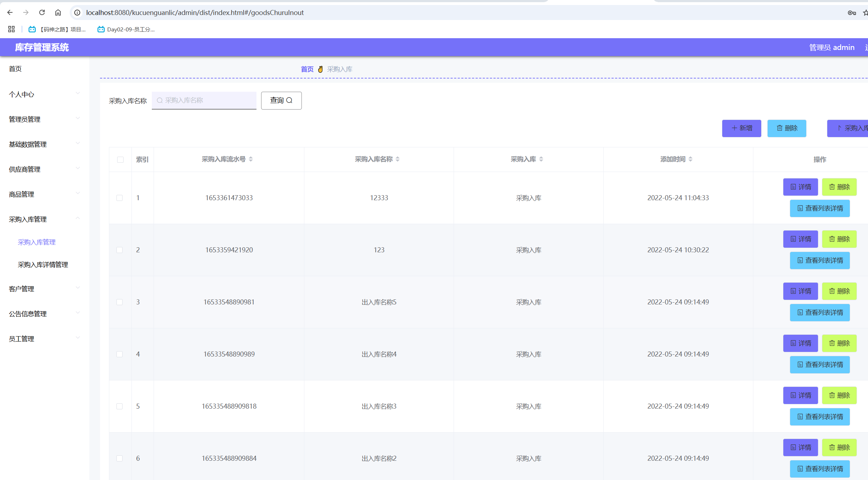Delete the 出入库名称4 row
Image resolution: width=868 pixels, height=480 pixels.
click(839, 343)
